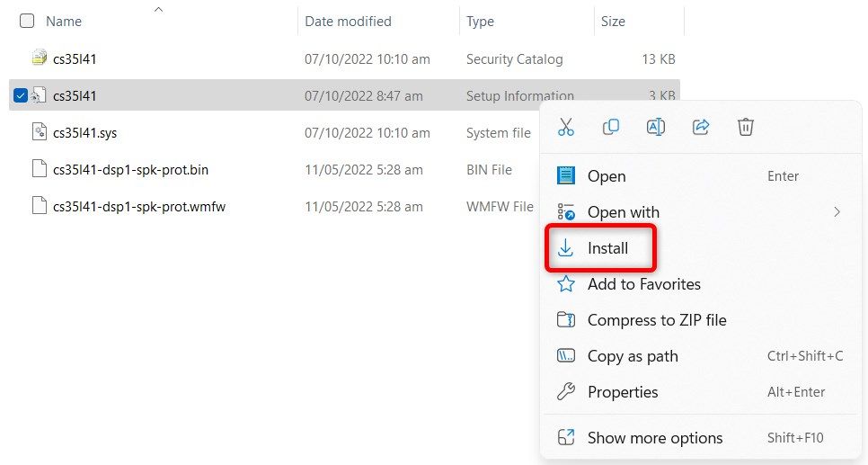Select file name cs35l41.sys

pos(84,133)
